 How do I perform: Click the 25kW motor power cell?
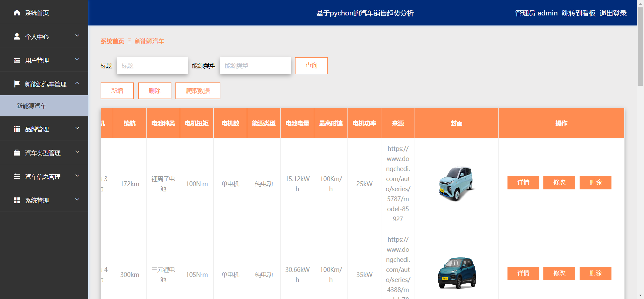(364, 184)
